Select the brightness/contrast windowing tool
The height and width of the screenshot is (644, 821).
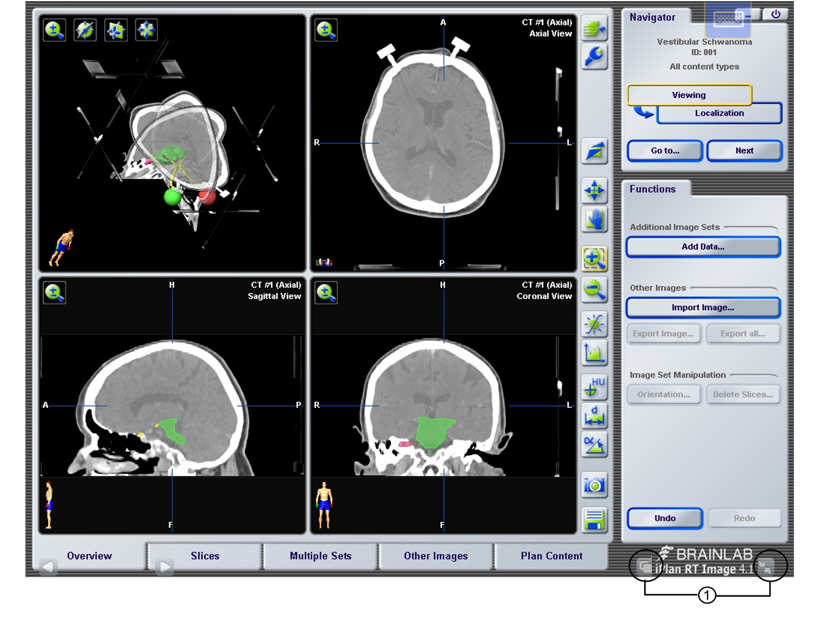click(x=594, y=324)
